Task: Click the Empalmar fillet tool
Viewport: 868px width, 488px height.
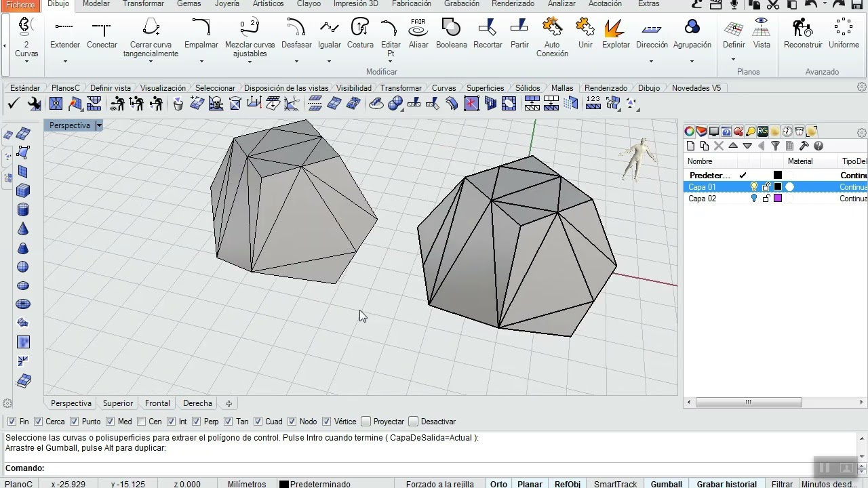Action: 201,34
